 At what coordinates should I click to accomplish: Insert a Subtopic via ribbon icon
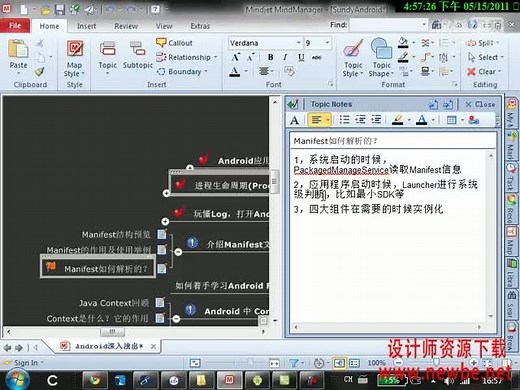[x=137, y=49]
